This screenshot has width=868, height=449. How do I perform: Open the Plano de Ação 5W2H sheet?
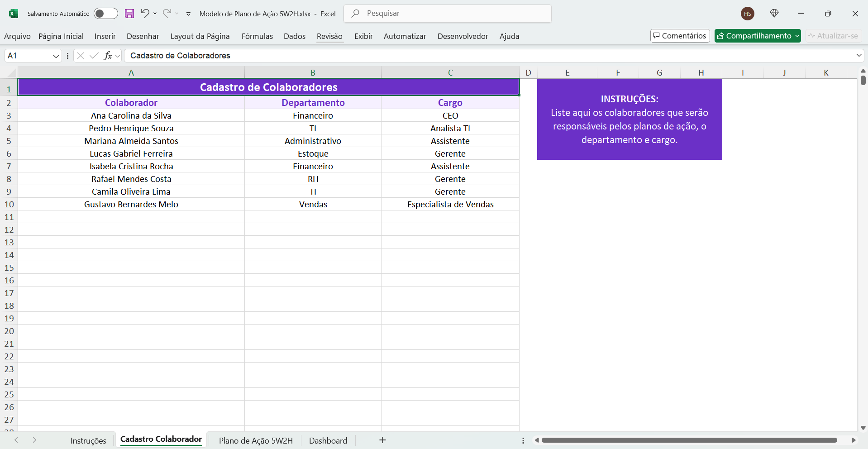pos(256,440)
